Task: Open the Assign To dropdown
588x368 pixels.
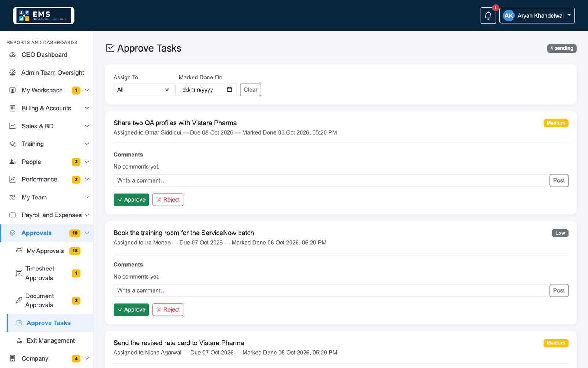Action: point(144,89)
